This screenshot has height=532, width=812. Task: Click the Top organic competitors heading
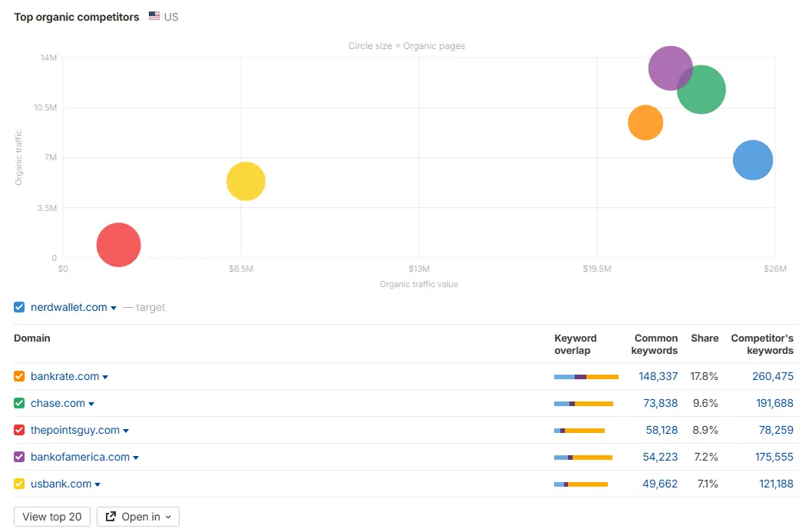pos(77,17)
